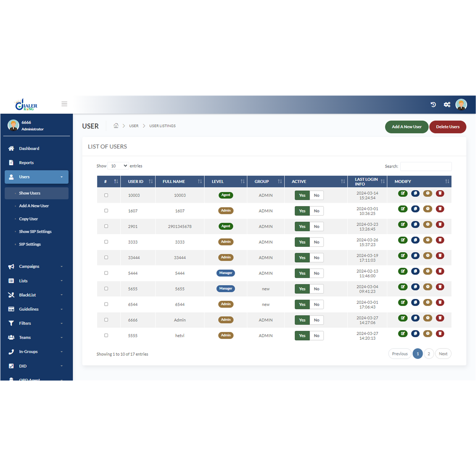
Task: Open the settings gears icon in the top bar
Action: click(447, 104)
